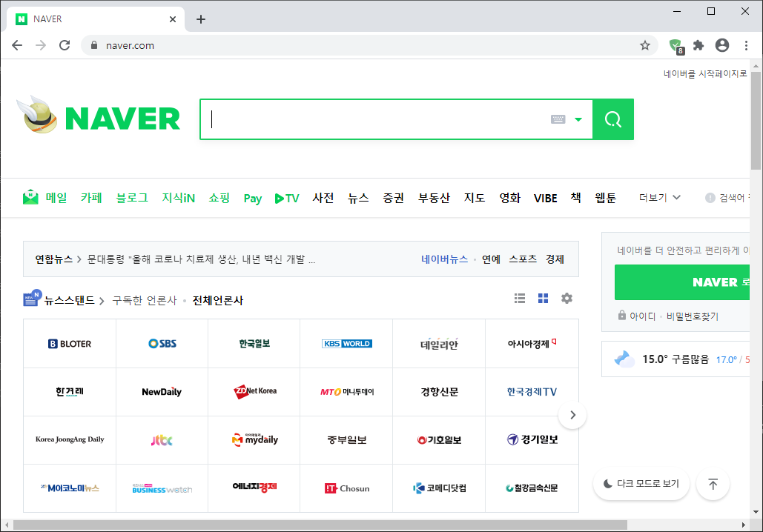Open the mail envelope icon
Screen dimensions: 763x532
pos(30,197)
